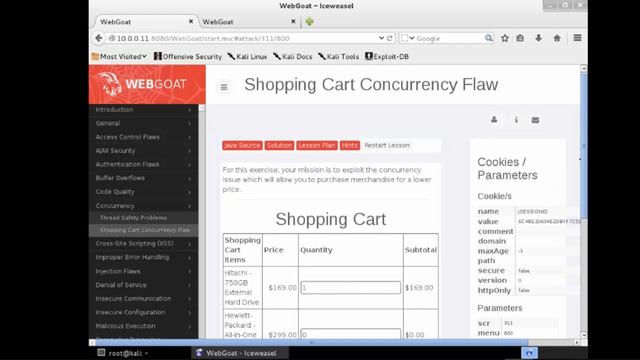This screenshot has height=360, width=640.
Task: Click the envelope mail icon
Action: coord(535,120)
